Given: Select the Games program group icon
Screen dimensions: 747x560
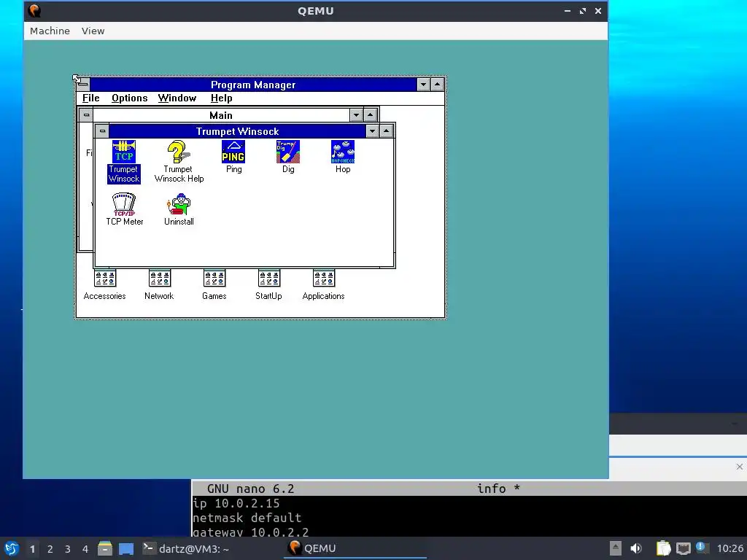Looking at the screenshot, I should (x=214, y=285).
